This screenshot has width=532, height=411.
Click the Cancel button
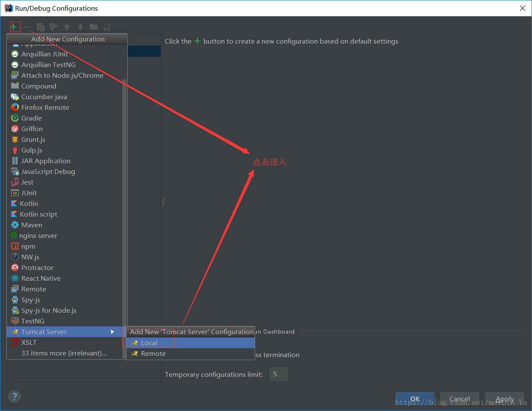point(460,399)
